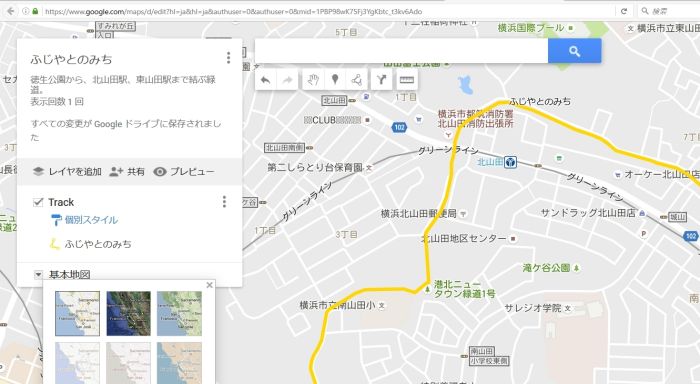Click the browser address bar URL
700x384 pixels.
[x=233, y=11]
